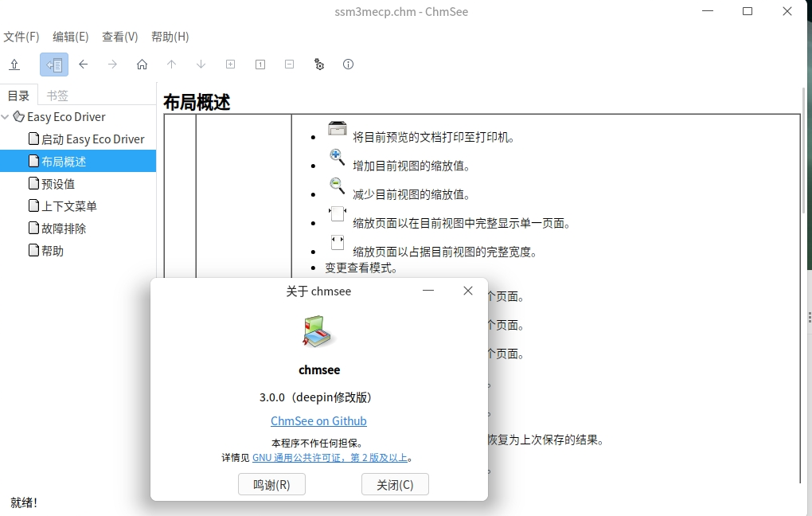Screen dimensions: 812x516
Task: Click text 将目前预览的文档打印至打印机。
Action: [x=433, y=137]
